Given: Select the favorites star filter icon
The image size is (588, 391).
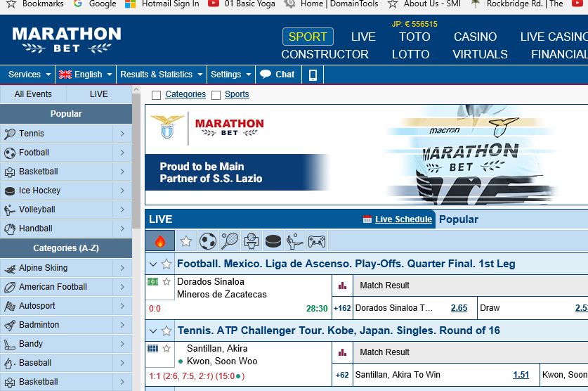Looking at the screenshot, I should point(186,241).
